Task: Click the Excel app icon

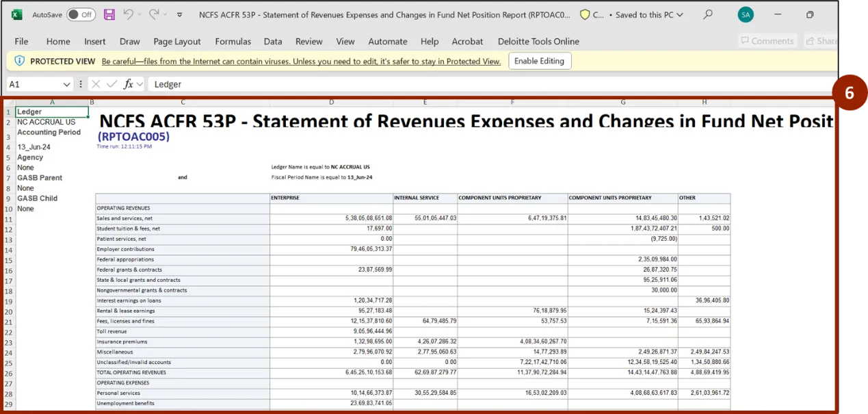Action: 16,14
